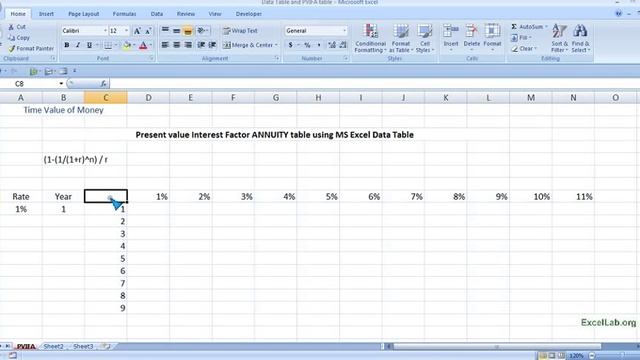
Task: Open the Merge & Center dropdown arrow
Action: (276, 45)
